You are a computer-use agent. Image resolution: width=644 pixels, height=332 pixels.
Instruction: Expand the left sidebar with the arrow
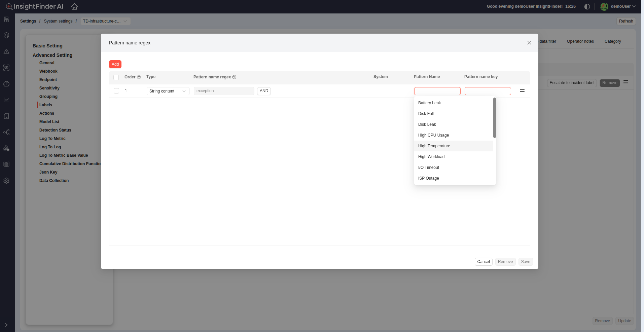(x=6, y=325)
